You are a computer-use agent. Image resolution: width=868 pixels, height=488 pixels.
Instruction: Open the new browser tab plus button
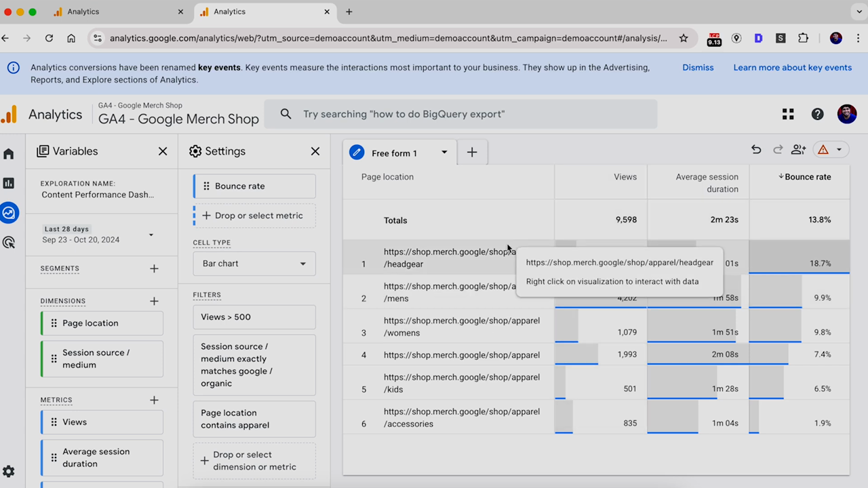pos(349,12)
